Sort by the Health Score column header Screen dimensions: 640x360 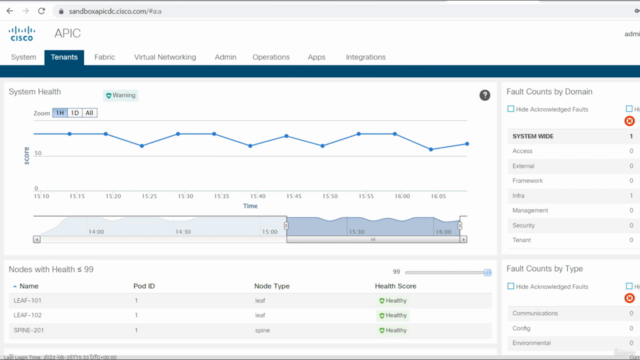[x=396, y=286]
